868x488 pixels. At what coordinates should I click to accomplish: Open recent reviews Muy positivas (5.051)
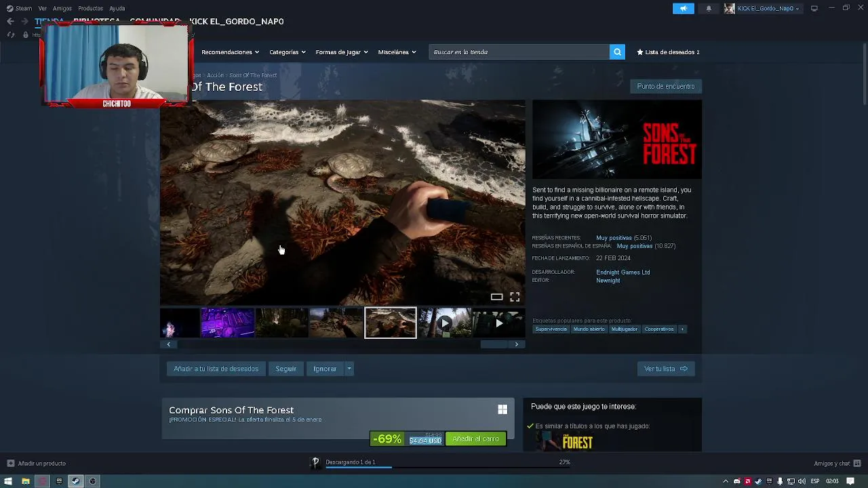[x=623, y=238]
